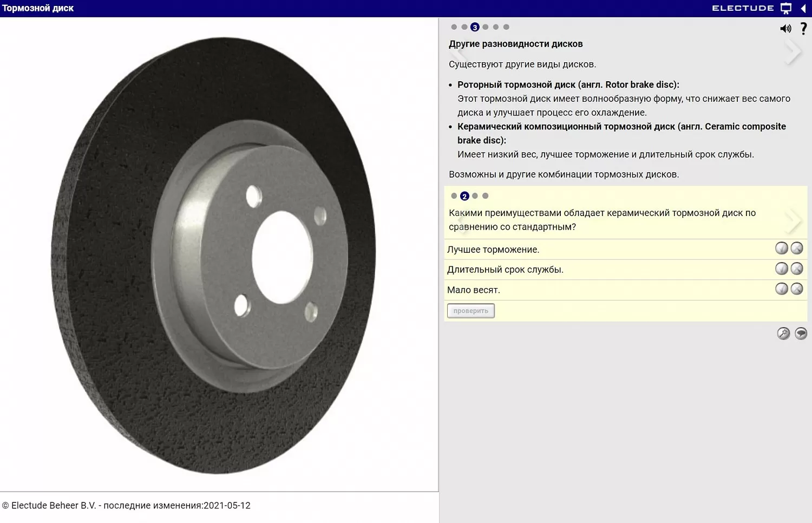Mark 'Мало весят' as incorrect with cross
The height and width of the screenshot is (523, 812).
tap(797, 289)
